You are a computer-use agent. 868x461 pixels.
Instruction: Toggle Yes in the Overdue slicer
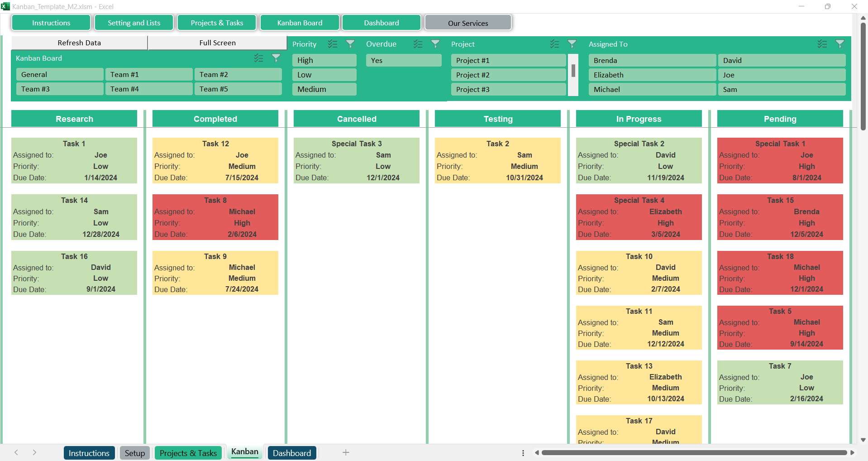(x=403, y=60)
